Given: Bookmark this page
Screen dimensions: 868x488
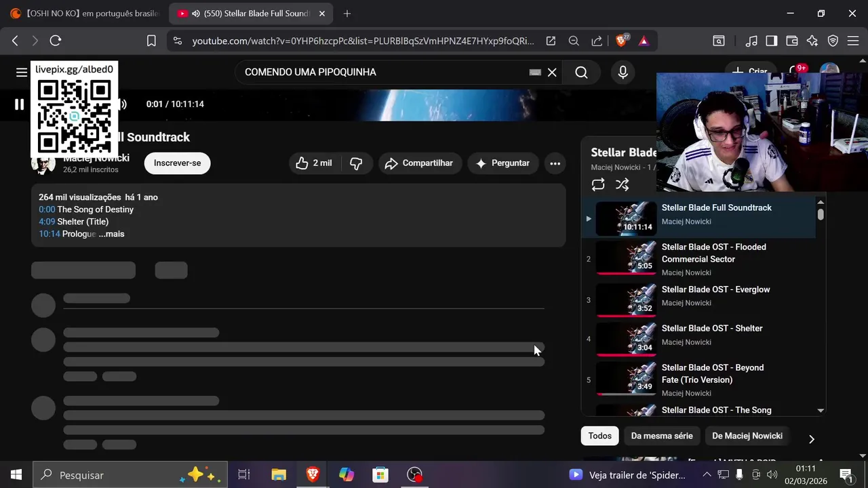Looking at the screenshot, I should point(151,41).
